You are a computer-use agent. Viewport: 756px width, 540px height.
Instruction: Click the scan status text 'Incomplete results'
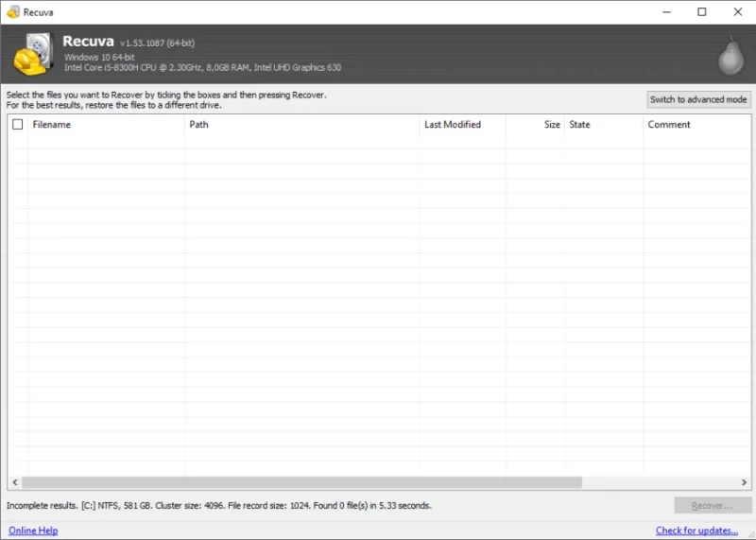(42, 506)
